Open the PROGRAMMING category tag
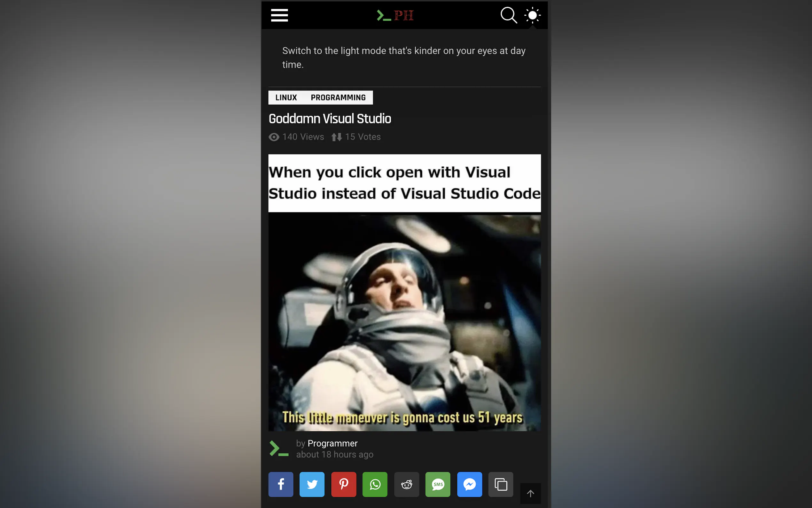 [x=338, y=98]
